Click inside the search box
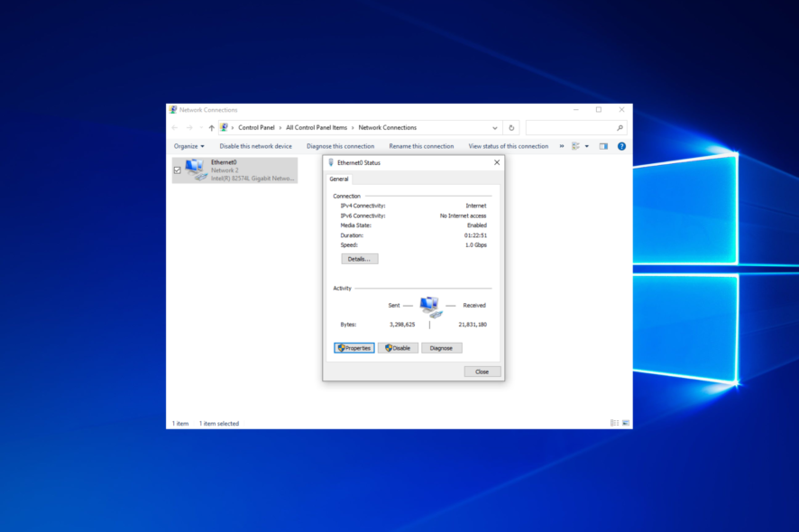 coord(568,127)
